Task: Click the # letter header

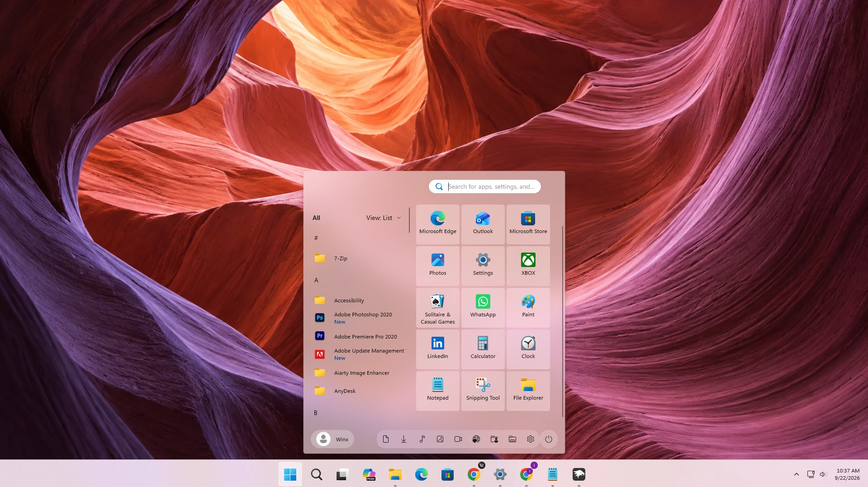Action: 316,238
